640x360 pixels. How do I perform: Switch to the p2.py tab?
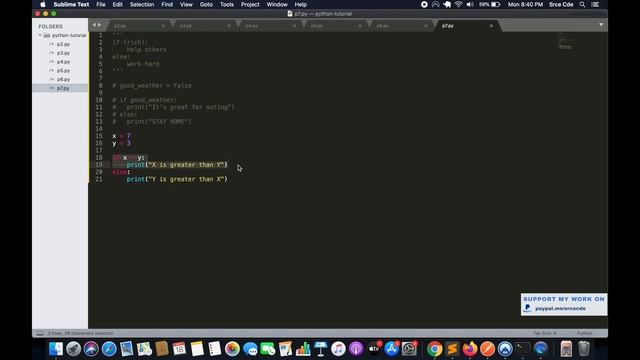[138, 26]
